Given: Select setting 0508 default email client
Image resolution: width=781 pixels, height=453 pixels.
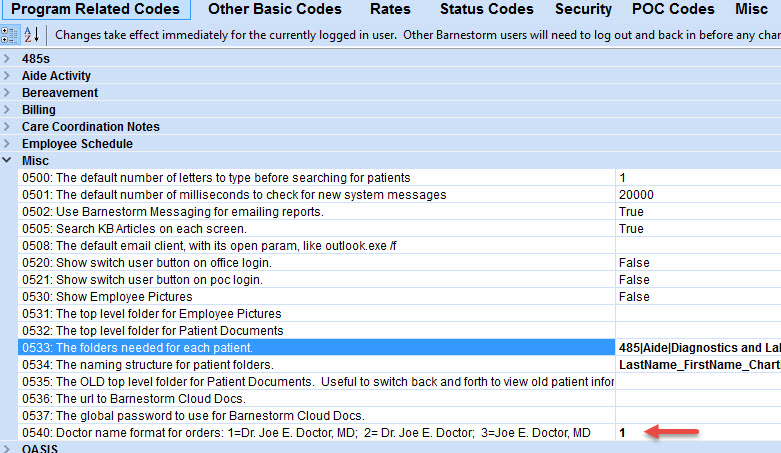Looking at the screenshot, I should pos(316,245).
